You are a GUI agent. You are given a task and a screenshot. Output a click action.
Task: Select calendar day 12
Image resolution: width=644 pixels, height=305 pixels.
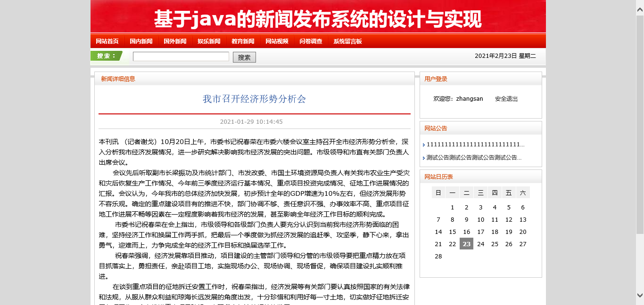tap(509, 220)
